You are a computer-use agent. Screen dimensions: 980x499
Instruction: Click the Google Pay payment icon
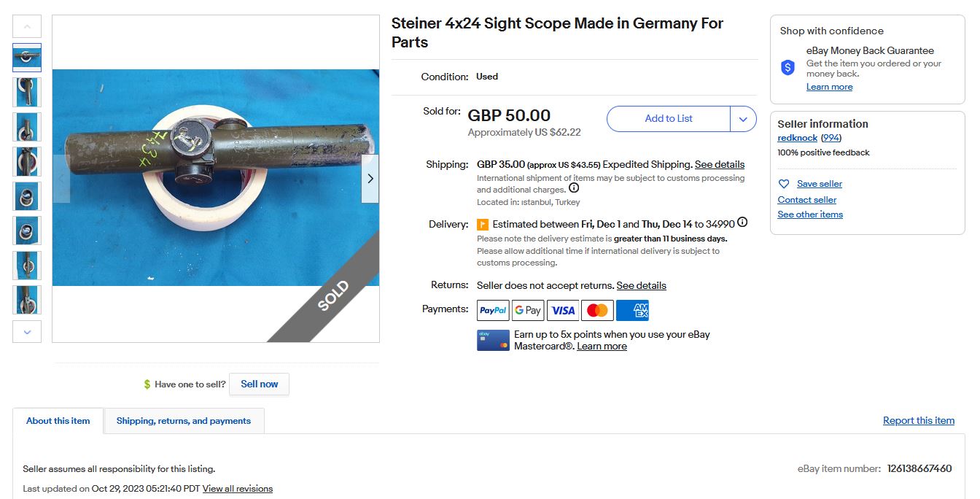527,310
